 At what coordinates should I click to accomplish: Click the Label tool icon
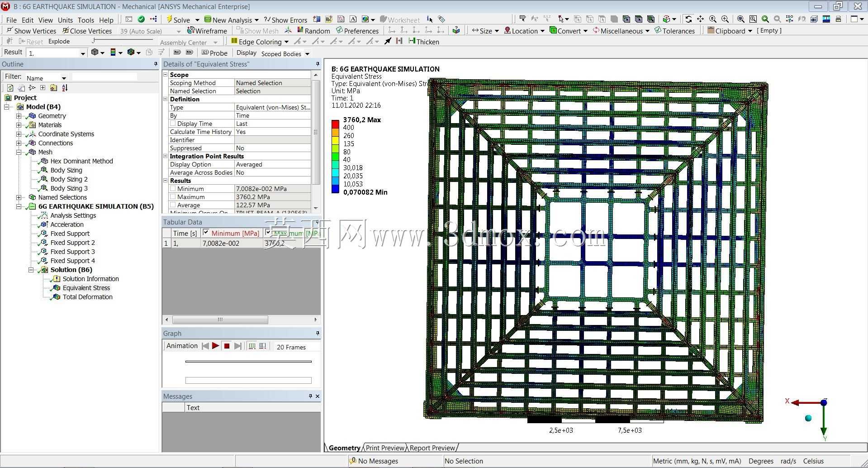click(522, 19)
